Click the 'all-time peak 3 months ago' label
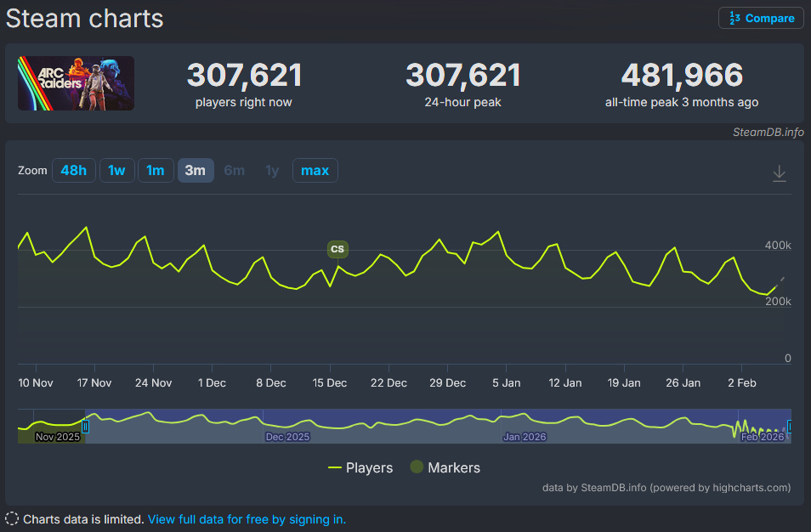The height and width of the screenshot is (532, 811). coord(682,102)
